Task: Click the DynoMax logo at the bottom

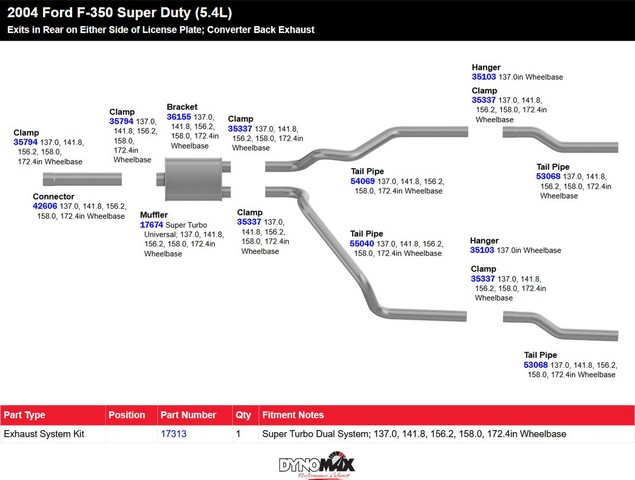Action: [x=317, y=465]
